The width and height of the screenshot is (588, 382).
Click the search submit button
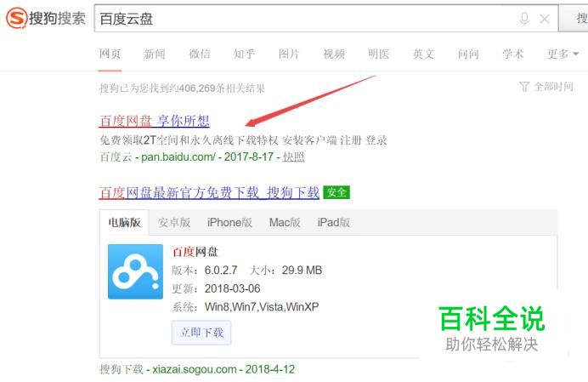[x=574, y=19]
